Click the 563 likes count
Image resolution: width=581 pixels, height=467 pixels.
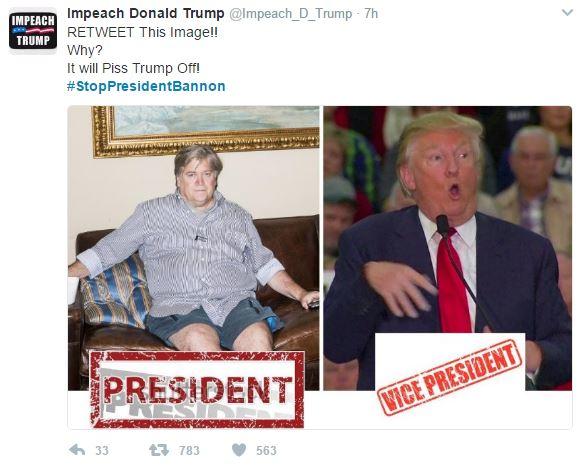tap(266, 451)
